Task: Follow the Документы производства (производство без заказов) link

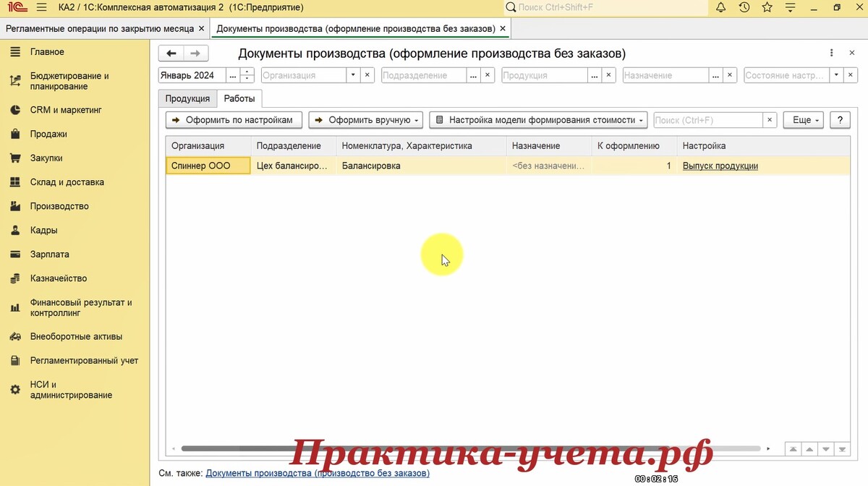Action: click(318, 473)
